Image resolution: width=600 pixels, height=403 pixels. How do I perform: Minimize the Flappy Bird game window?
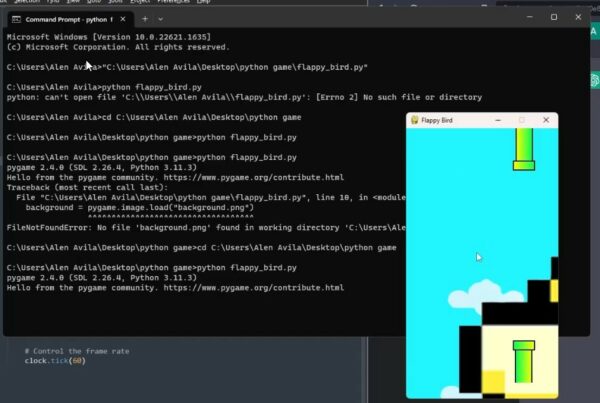[x=497, y=120]
